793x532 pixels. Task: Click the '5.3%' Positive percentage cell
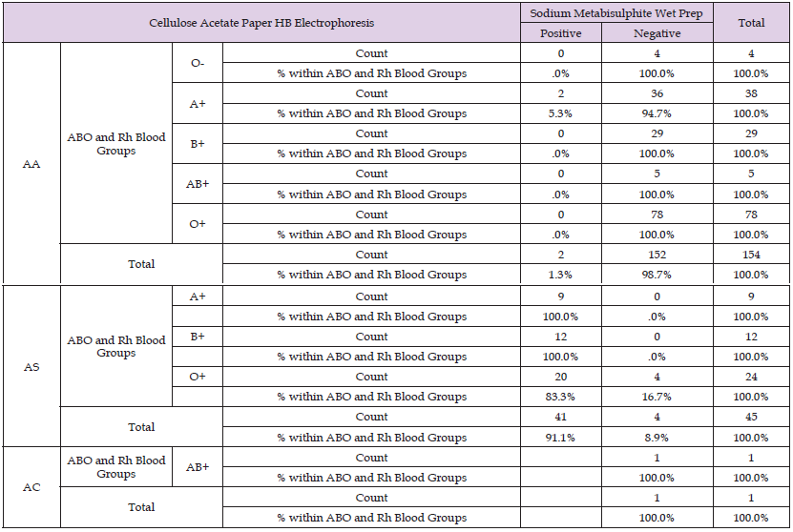[560, 113]
